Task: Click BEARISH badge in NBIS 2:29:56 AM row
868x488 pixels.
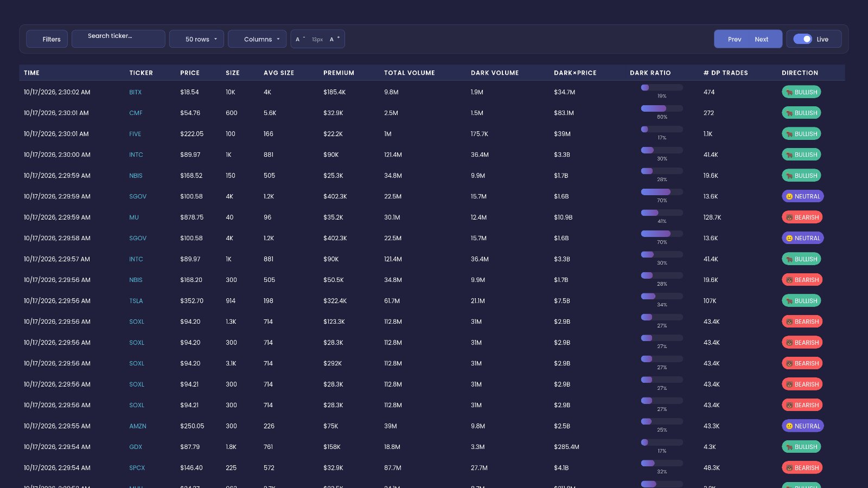Action: (x=802, y=280)
